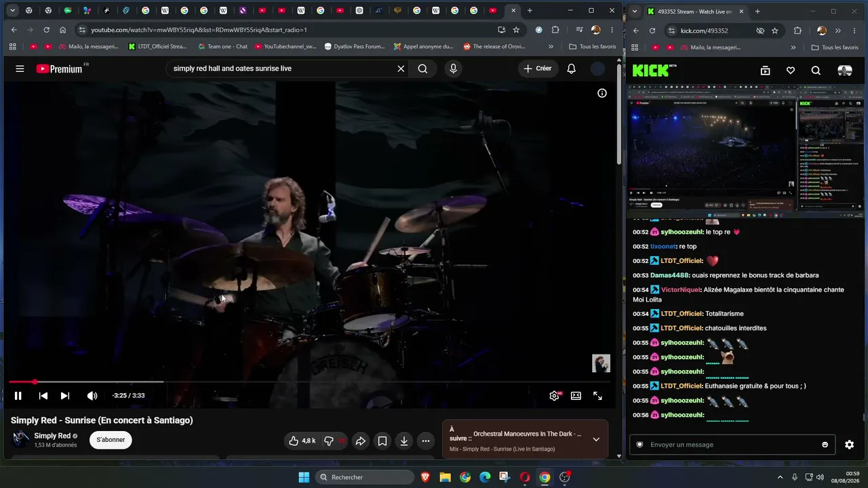Toggle theater mode on the player
This screenshot has width=868, height=488.
(576, 396)
